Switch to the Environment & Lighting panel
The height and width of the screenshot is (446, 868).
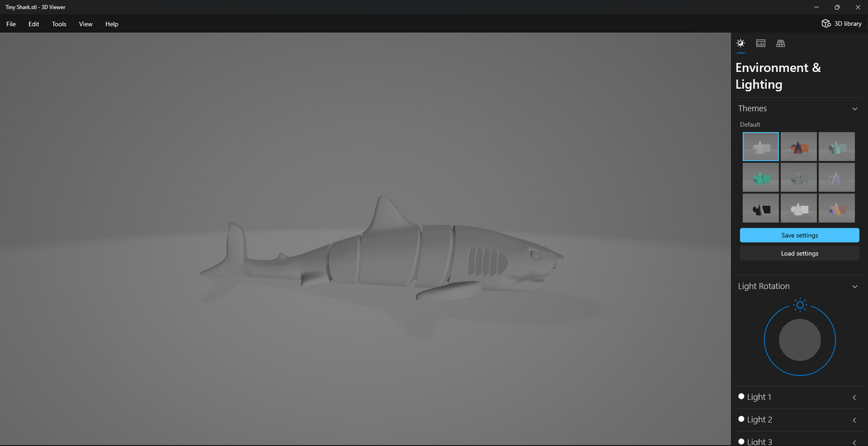coord(740,43)
